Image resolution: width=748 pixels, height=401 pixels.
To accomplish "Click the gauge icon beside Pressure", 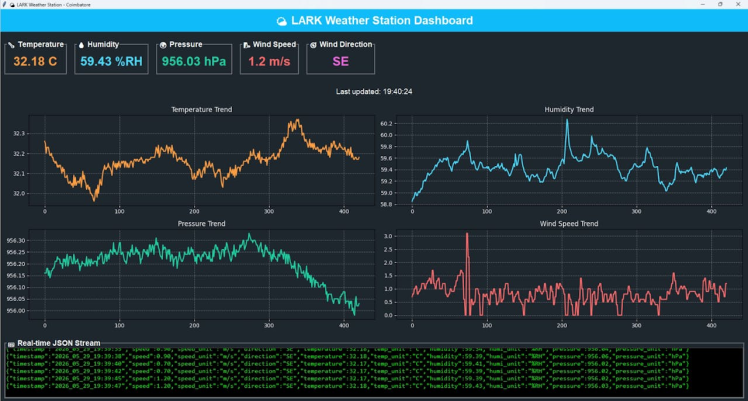I will 163,45.
